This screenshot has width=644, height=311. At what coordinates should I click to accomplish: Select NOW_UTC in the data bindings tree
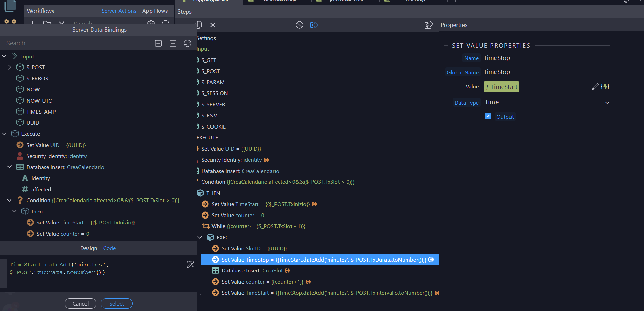(x=39, y=101)
